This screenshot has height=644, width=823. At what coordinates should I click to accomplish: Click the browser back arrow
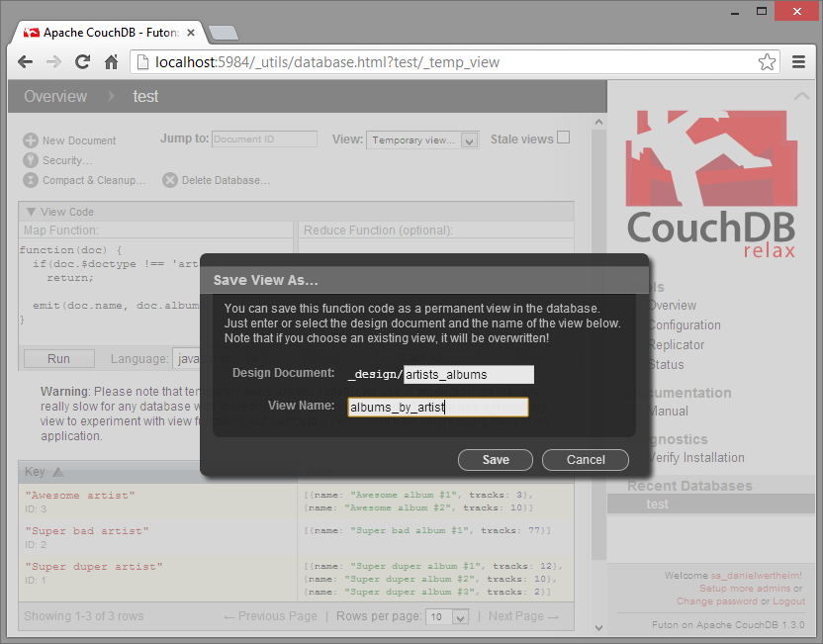25,62
